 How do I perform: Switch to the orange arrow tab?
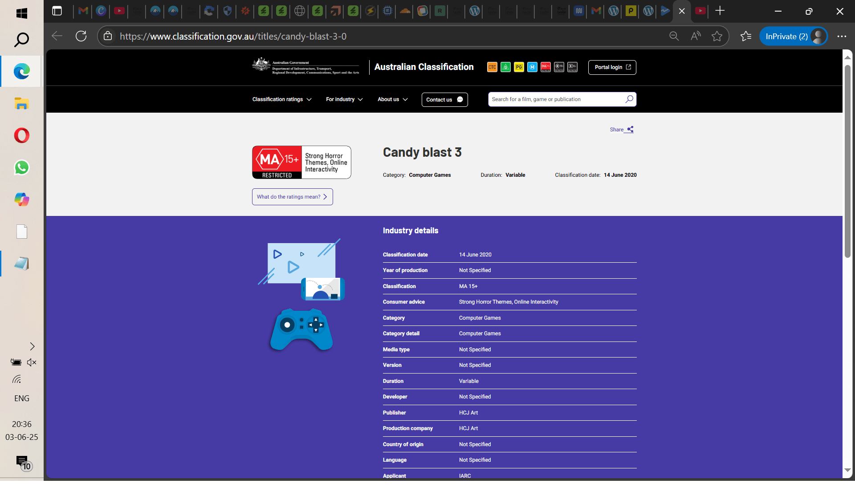[335, 11]
